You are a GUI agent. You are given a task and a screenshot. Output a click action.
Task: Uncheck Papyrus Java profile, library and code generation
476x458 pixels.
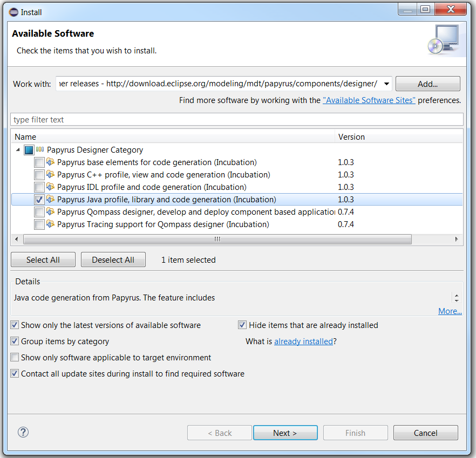coord(39,200)
